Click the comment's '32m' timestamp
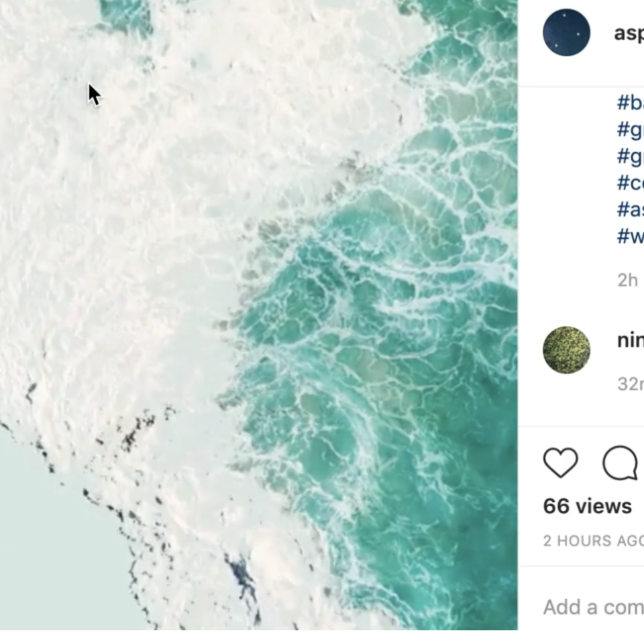Screen dimensions: 644x644 coord(631,384)
